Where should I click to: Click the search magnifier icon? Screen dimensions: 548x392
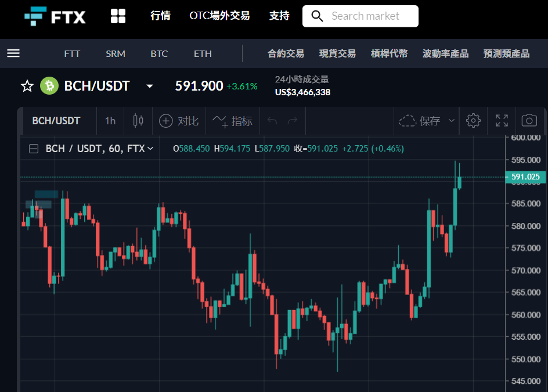click(317, 16)
